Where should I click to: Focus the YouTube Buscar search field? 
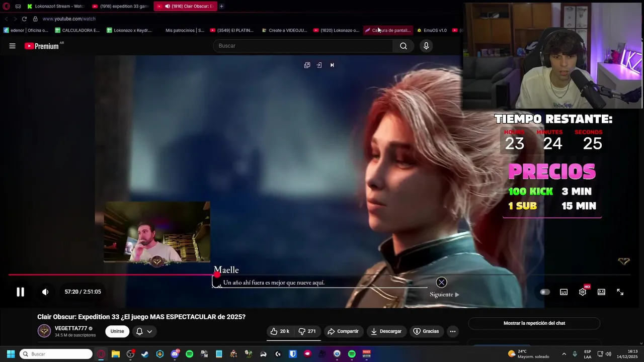(x=303, y=46)
